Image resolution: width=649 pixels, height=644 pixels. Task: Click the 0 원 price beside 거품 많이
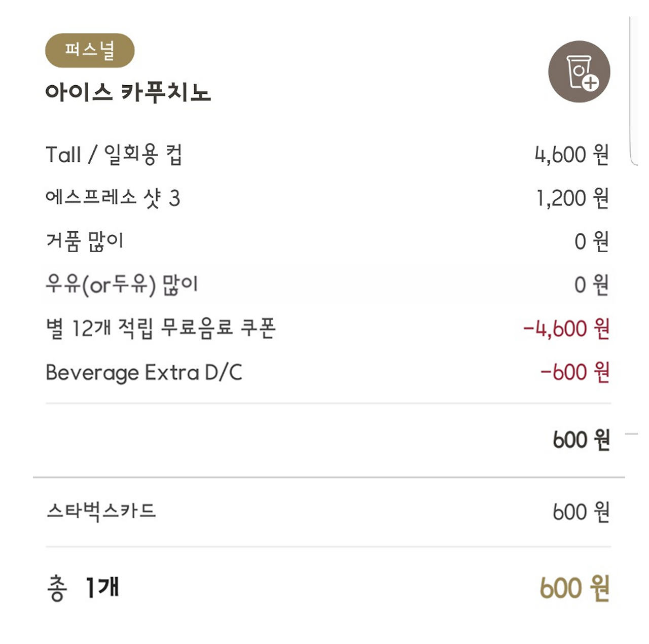(x=592, y=241)
